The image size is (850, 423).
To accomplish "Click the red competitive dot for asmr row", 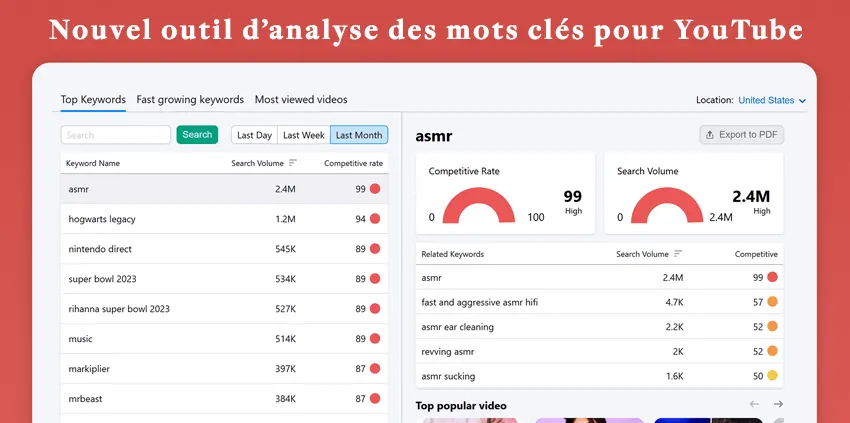I will point(375,188).
